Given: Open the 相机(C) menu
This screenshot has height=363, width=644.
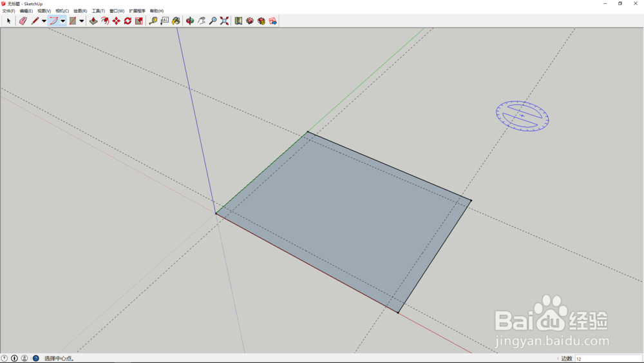Looking at the screenshot, I should click(62, 11).
